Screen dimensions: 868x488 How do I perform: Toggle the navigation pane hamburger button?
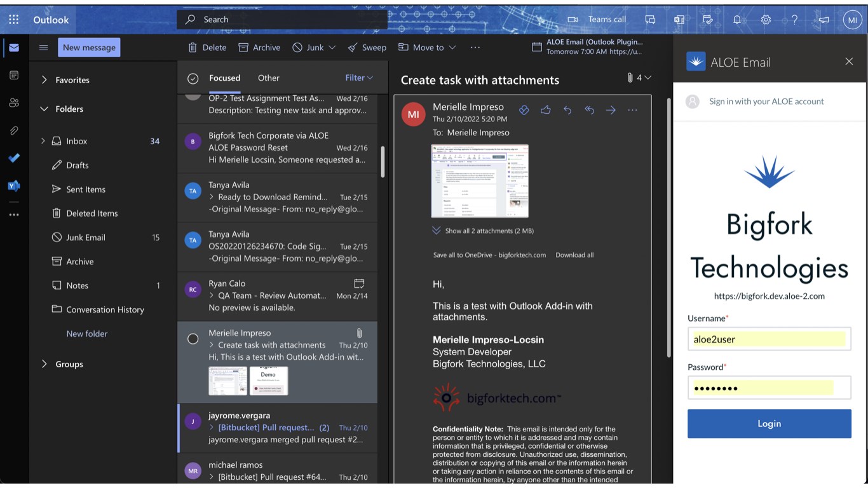(x=44, y=48)
